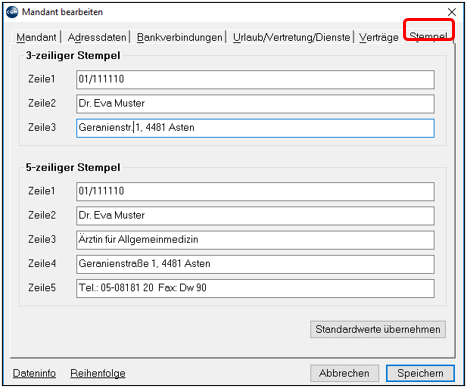
Task: Click Zeile2 field of 5-zeiliger Stempel
Action: [x=255, y=216]
